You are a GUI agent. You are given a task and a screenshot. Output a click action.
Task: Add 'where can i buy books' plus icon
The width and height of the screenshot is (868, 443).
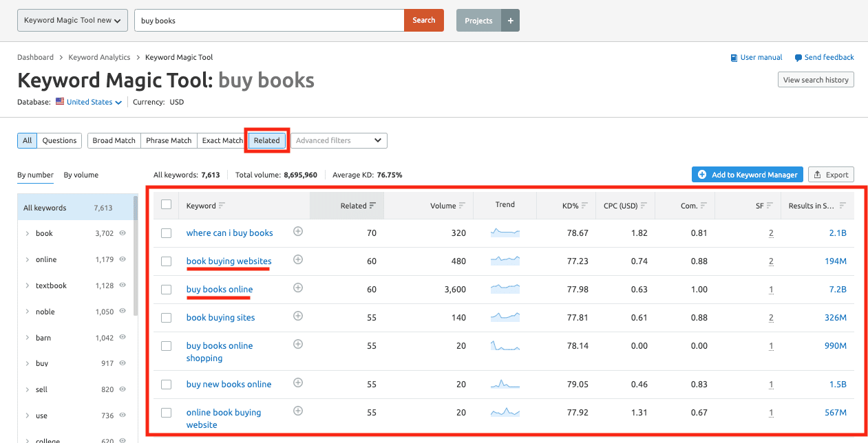tap(298, 232)
